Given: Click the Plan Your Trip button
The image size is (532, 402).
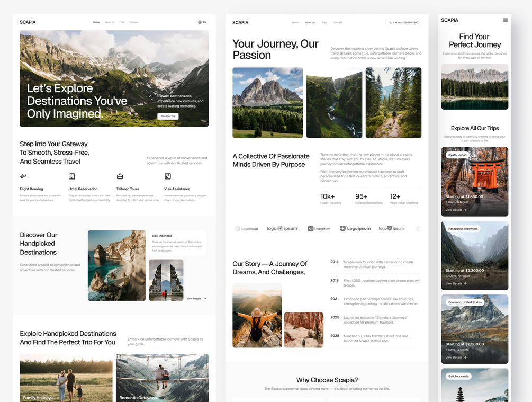Looking at the screenshot, I should pyautogui.click(x=168, y=116).
